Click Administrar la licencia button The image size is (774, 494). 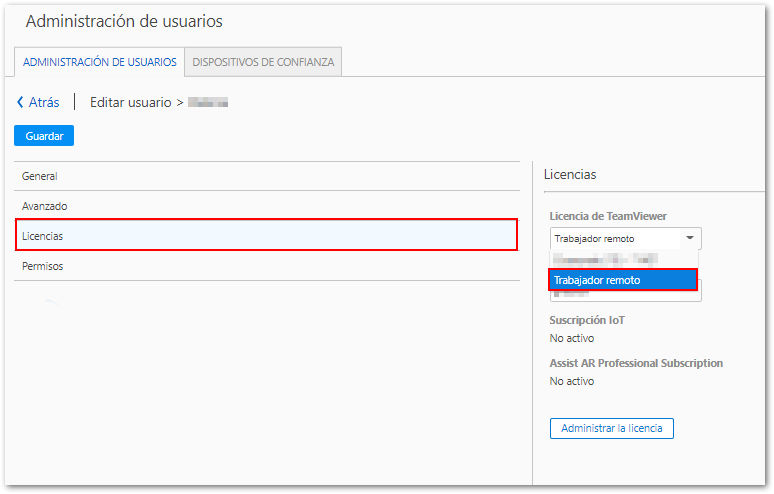click(x=612, y=428)
